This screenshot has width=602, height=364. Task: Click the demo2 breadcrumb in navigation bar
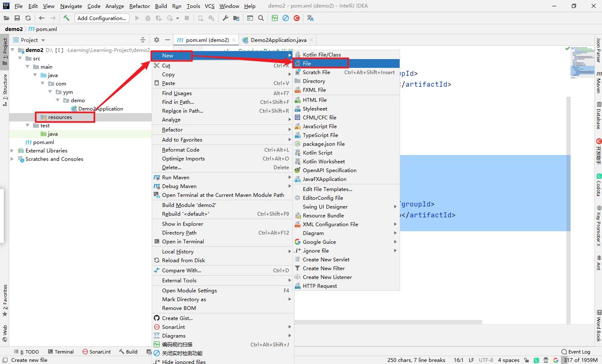coord(14,29)
